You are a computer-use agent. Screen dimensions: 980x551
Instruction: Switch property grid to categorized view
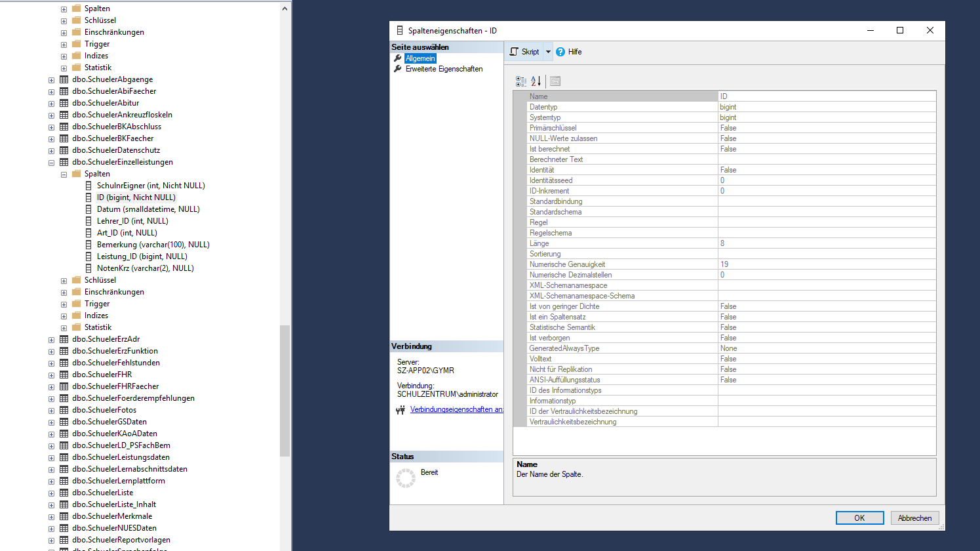pos(521,81)
